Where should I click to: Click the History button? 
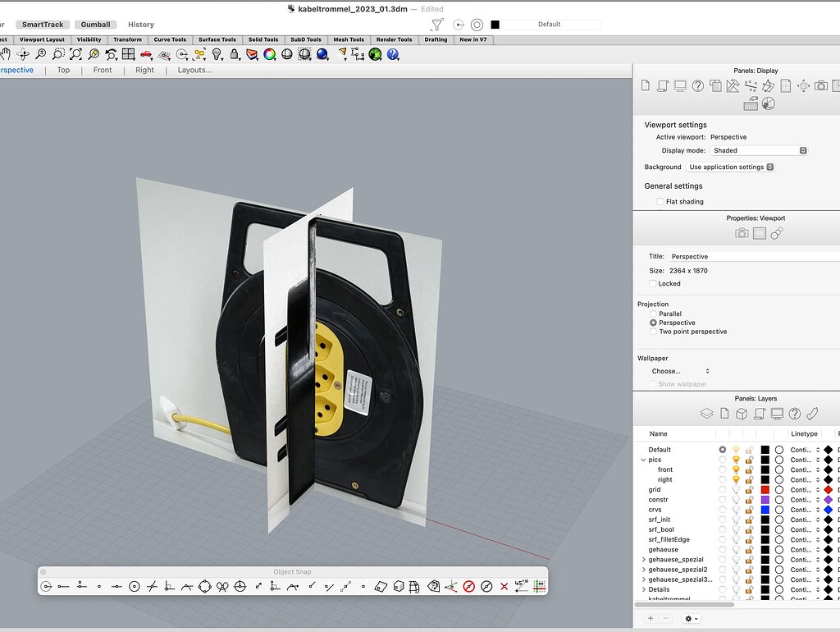click(140, 25)
